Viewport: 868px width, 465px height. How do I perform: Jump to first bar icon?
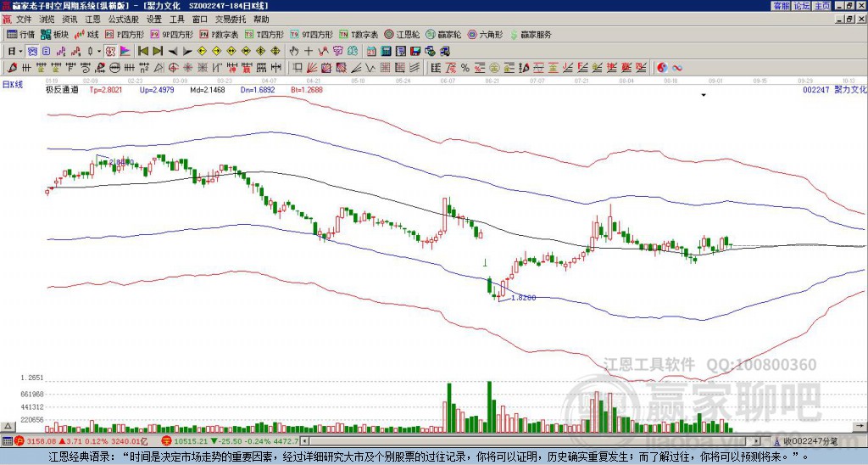(x=142, y=52)
